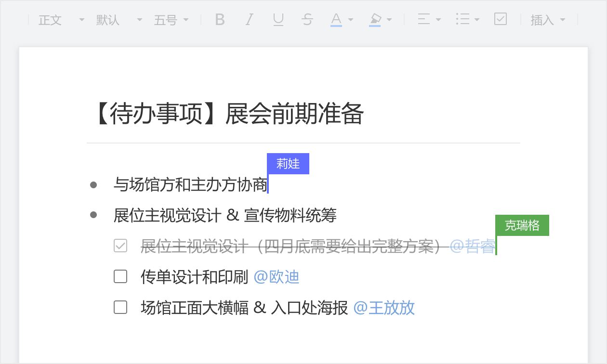The width and height of the screenshot is (607, 364).
Task: Toggle underline text style
Action: pyautogui.click(x=278, y=20)
